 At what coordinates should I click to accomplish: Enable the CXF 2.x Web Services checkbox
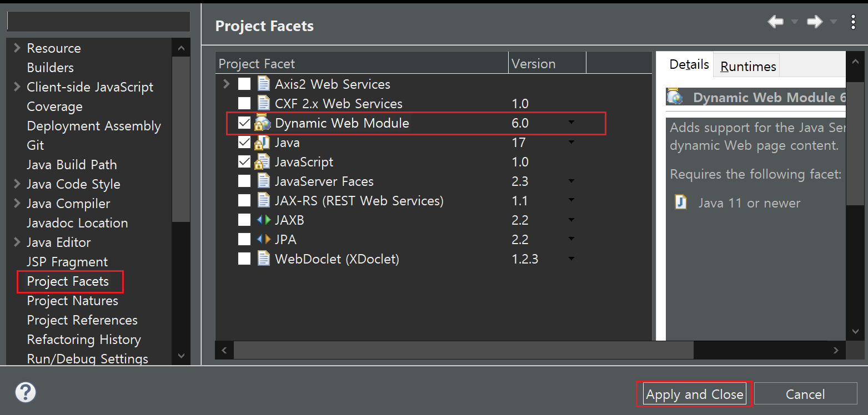244,104
